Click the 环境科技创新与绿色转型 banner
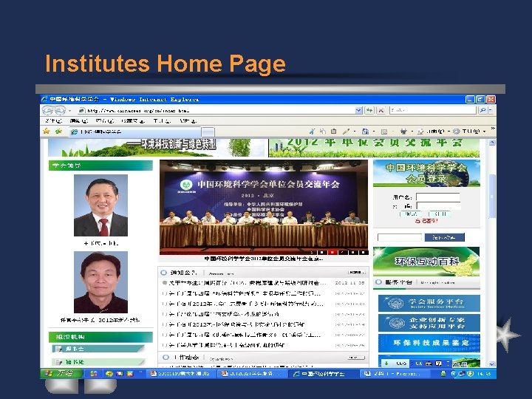 pyautogui.click(x=157, y=148)
